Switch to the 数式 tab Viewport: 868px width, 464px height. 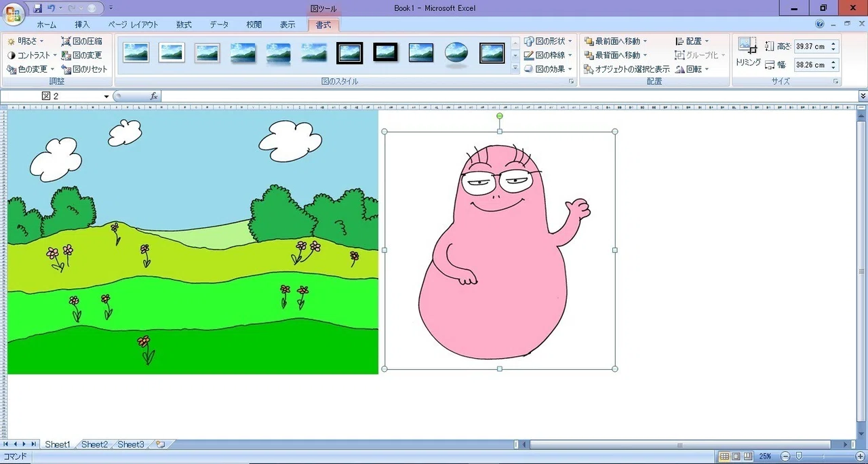(x=184, y=25)
